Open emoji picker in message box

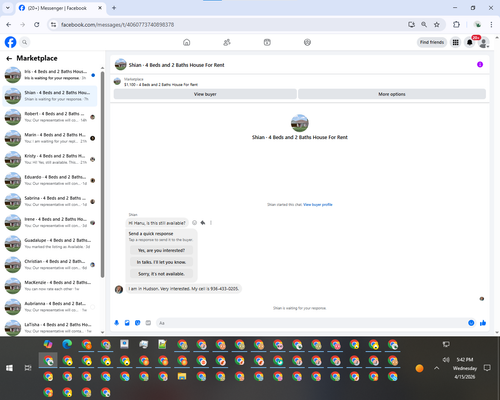pos(471,323)
